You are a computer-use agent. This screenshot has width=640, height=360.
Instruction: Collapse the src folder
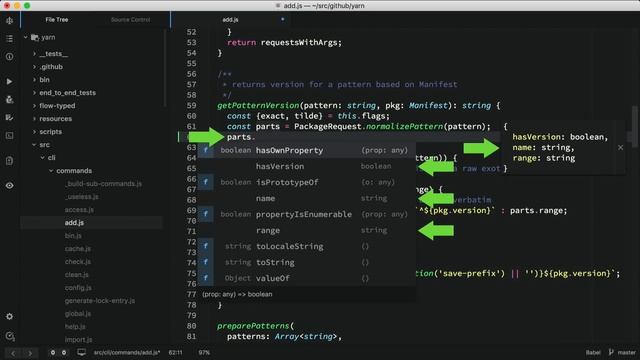34,144
